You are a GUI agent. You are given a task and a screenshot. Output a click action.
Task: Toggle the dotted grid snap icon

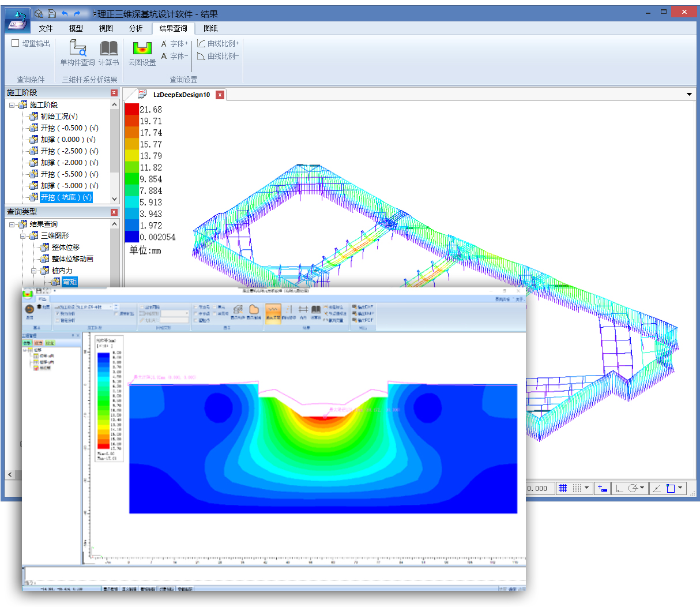click(577, 488)
